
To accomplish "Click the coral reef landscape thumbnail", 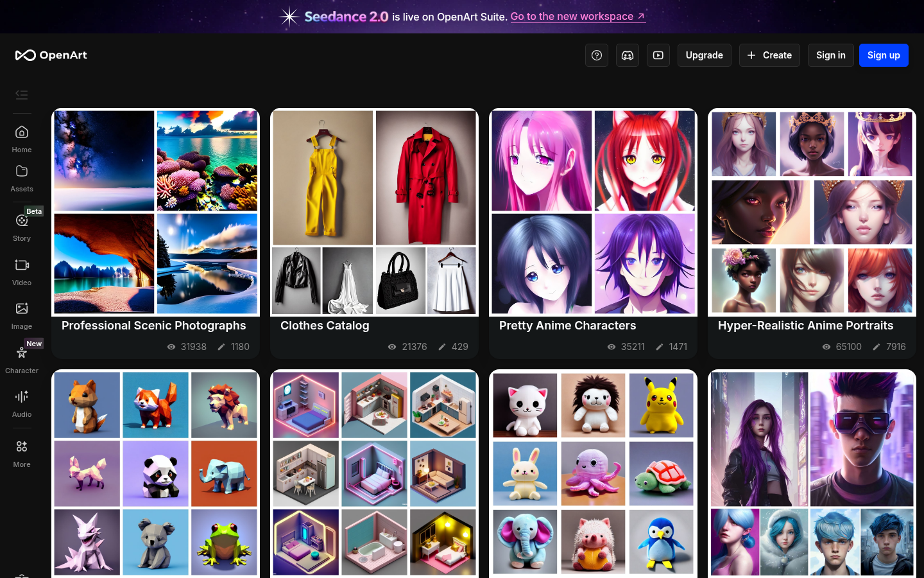I will tap(207, 161).
